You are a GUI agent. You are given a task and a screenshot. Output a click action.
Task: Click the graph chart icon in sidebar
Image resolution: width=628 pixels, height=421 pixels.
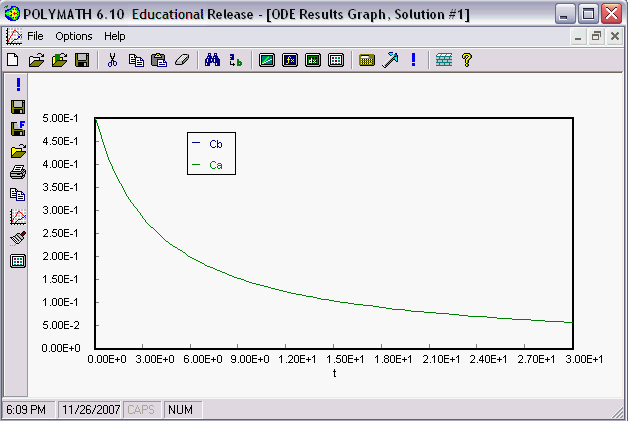18,216
